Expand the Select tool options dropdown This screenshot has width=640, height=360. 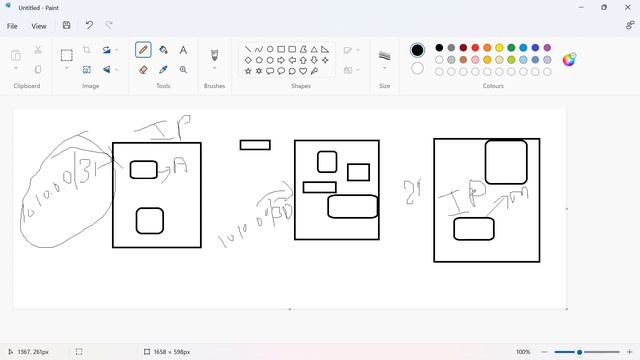pos(67,68)
